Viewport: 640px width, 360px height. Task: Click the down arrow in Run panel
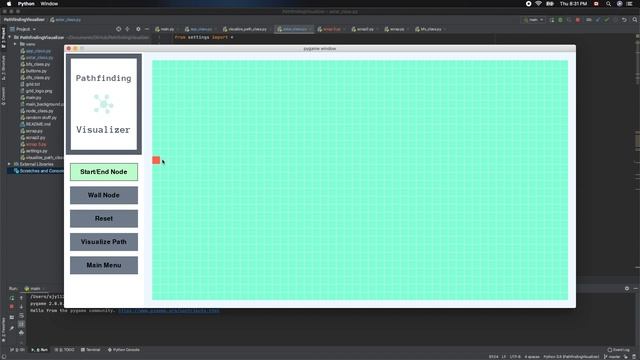[x=21, y=307]
